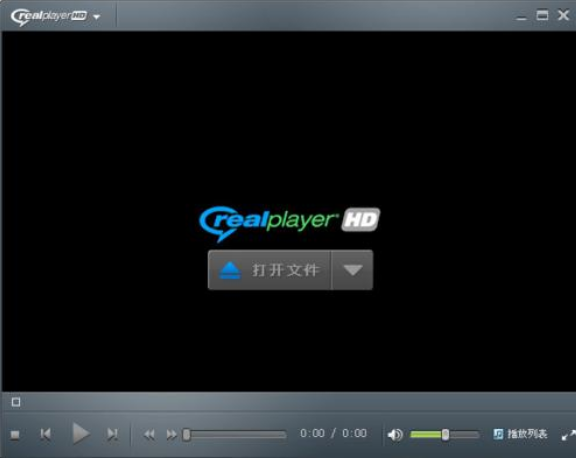This screenshot has height=458, width=576.
Task: Click the fast forward icon
Action: [x=171, y=435]
